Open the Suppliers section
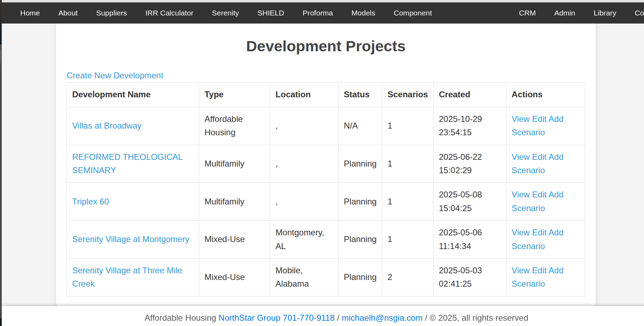The width and height of the screenshot is (644, 326). point(111,13)
